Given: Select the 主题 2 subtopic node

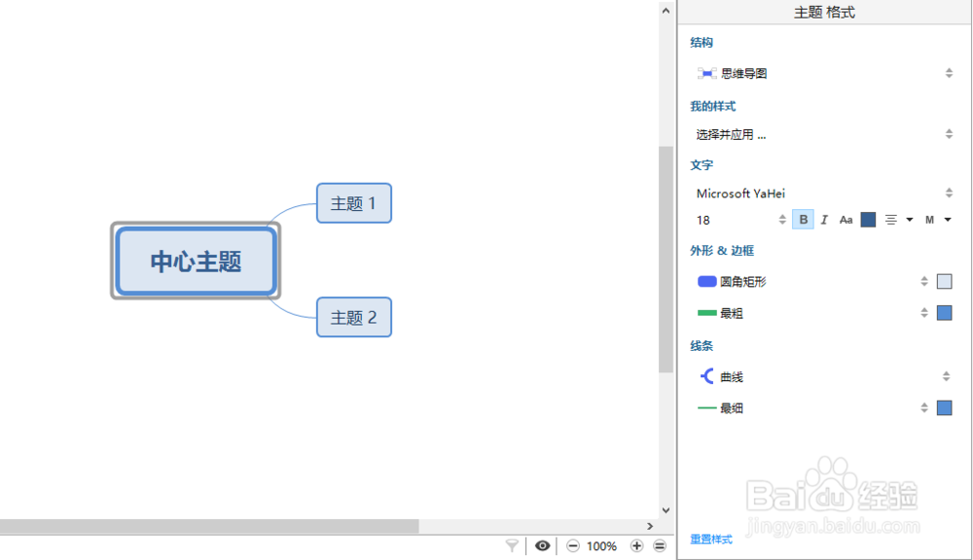Looking at the screenshot, I should (x=354, y=317).
